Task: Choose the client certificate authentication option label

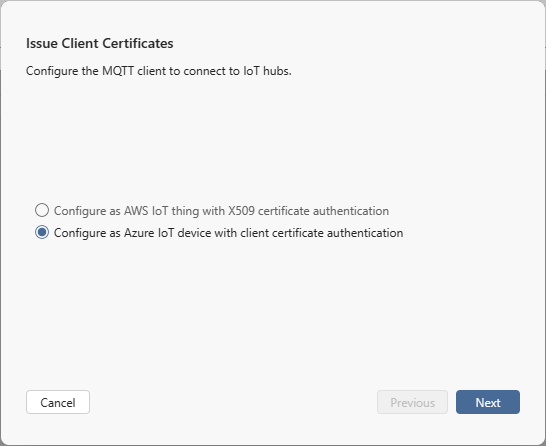Action: click(228, 233)
